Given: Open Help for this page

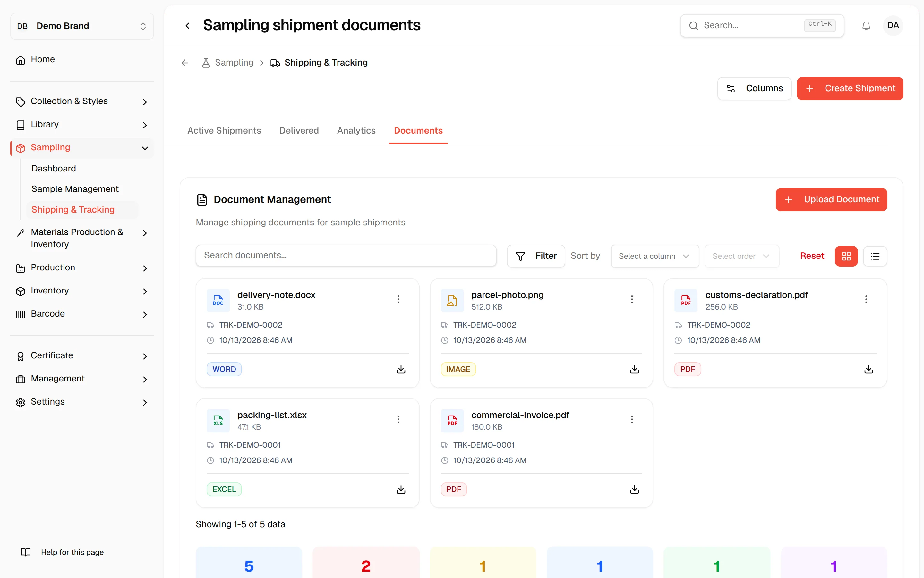Looking at the screenshot, I should click(x=62, y=552).
